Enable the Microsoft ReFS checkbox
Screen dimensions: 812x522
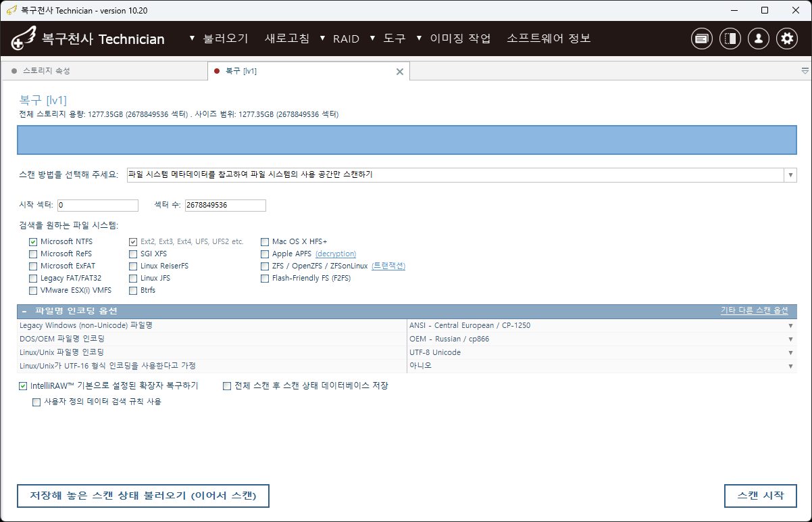[33, 254]
